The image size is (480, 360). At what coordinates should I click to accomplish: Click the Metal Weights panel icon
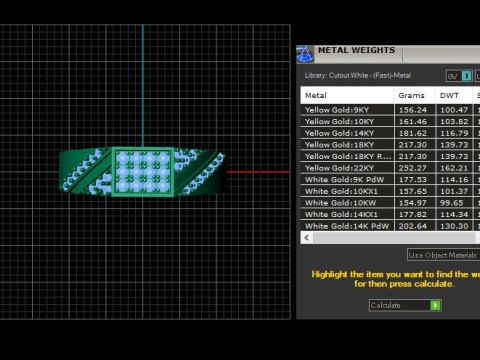305,54
